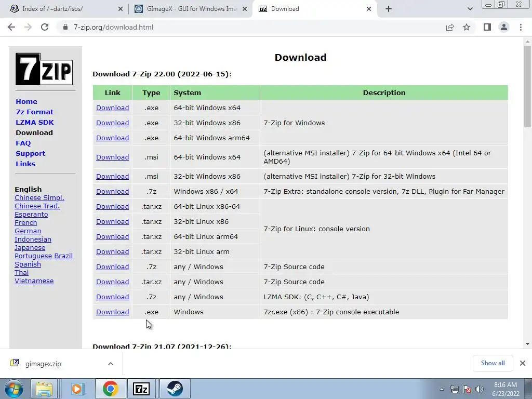The image size is (532, 399).
Task: Open 7z Format sidebar link
Action: tap(34, 112)
